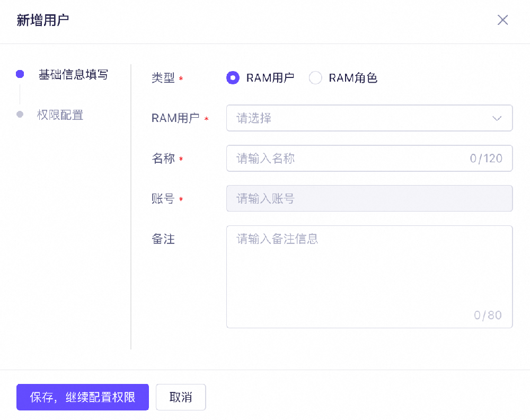Click the 0/120 character counter
This screenshot has height=420, width=530.
(x=486, y=158)
